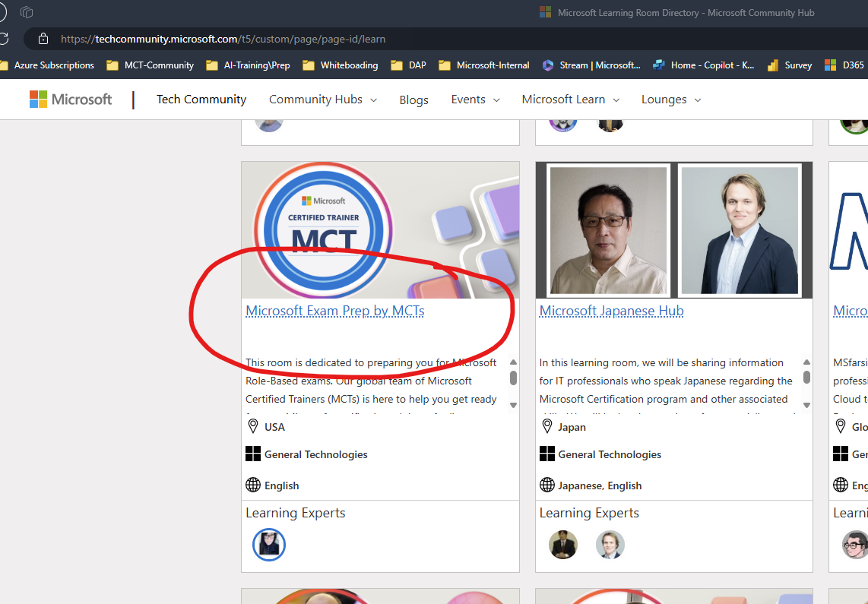Click the down arrow of MCT description scrollbar

coord(513,405)
